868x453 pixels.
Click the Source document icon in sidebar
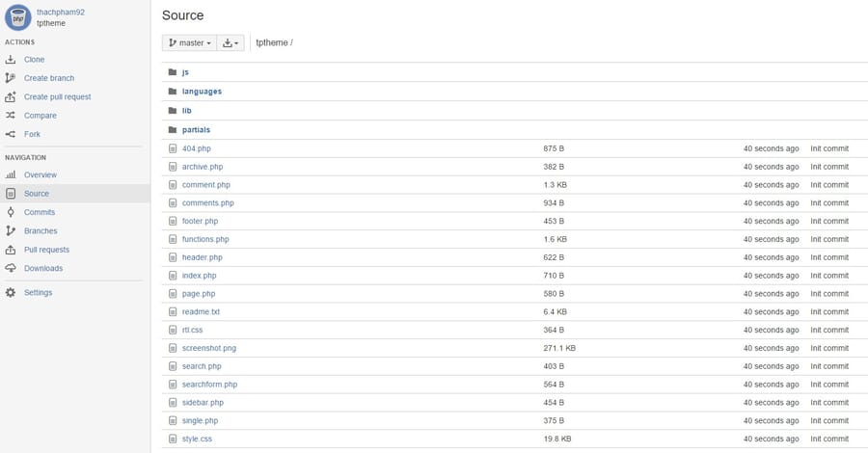[x=11, y=194]
